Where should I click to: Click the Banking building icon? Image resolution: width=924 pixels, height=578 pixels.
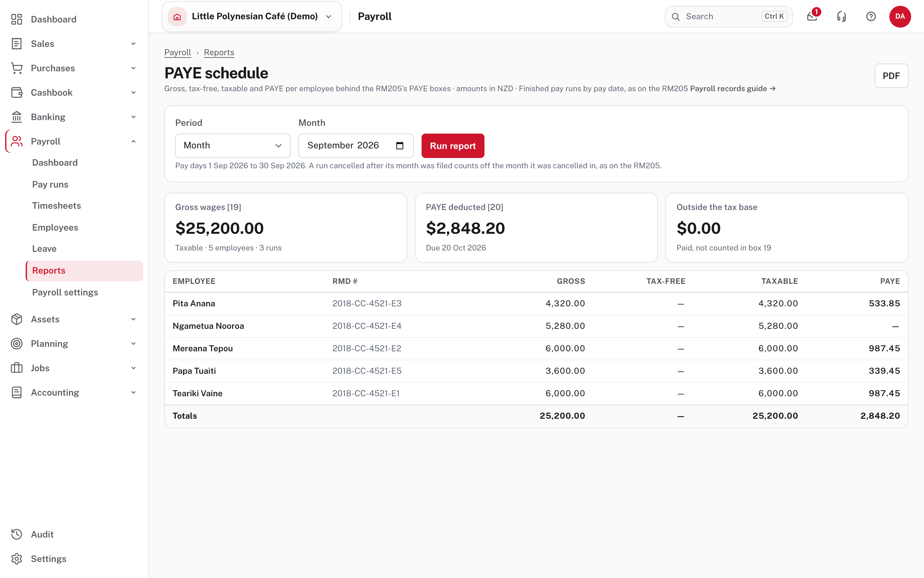click(17, 117)
